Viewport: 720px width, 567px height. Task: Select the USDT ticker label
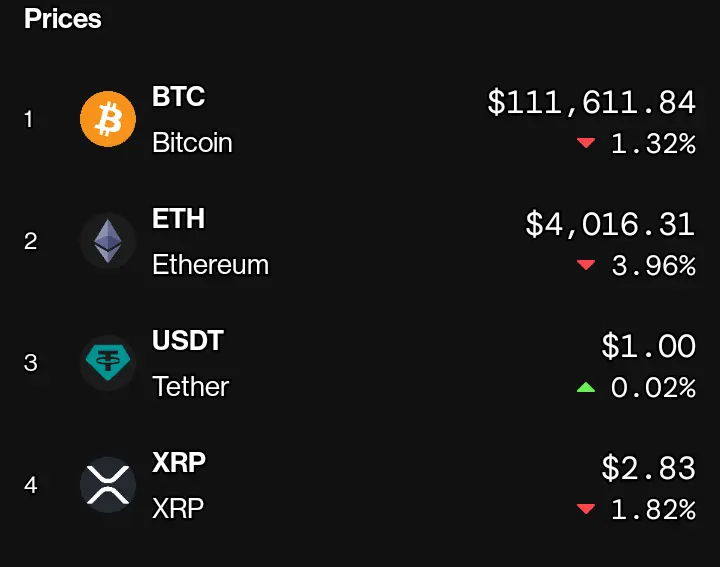pos(188,340)
